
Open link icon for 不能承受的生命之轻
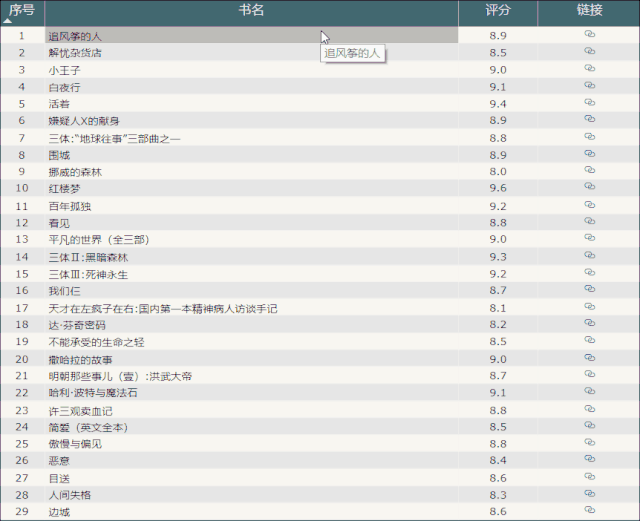(589, 340)
